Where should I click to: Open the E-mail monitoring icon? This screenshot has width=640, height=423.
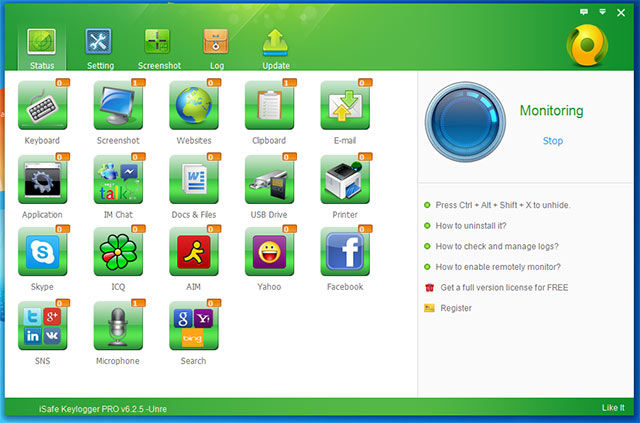345,106
